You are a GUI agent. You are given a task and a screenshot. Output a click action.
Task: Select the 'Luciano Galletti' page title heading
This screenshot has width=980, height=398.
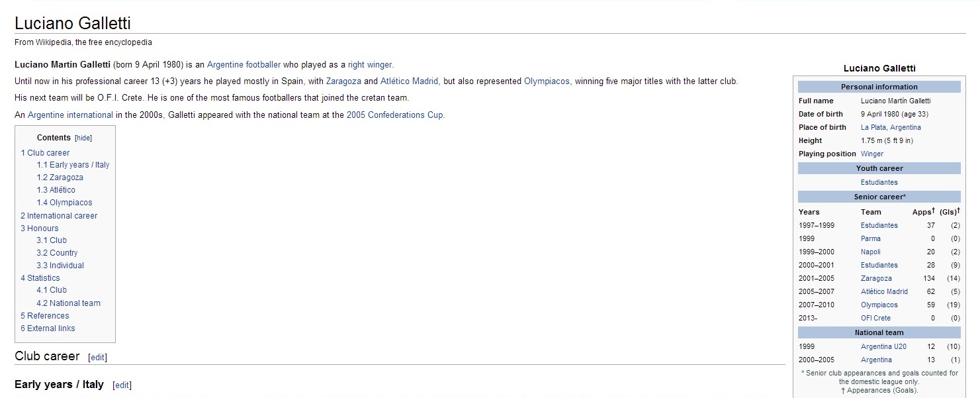[73, 23]
